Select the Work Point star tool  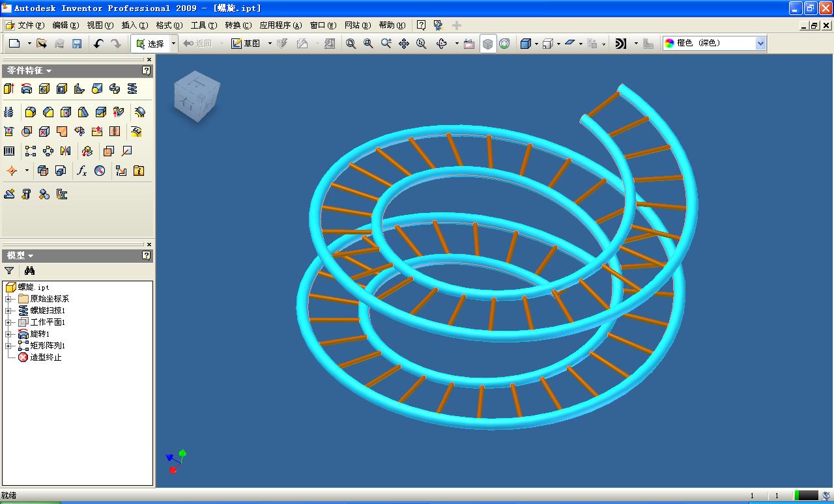coord(12,171)
